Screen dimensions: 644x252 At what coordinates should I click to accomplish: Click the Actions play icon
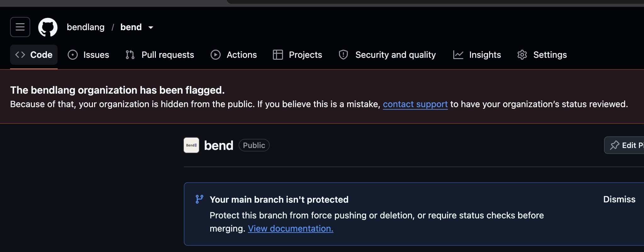coord(216,55)
